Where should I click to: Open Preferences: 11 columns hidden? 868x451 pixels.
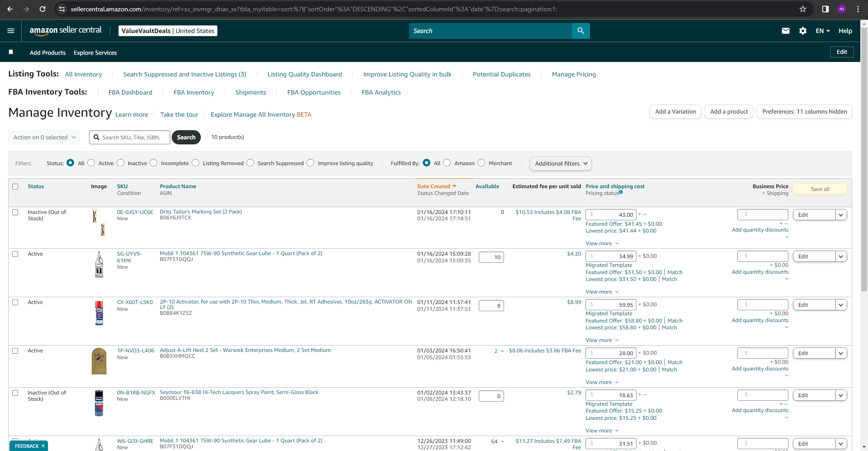point(804,112)
